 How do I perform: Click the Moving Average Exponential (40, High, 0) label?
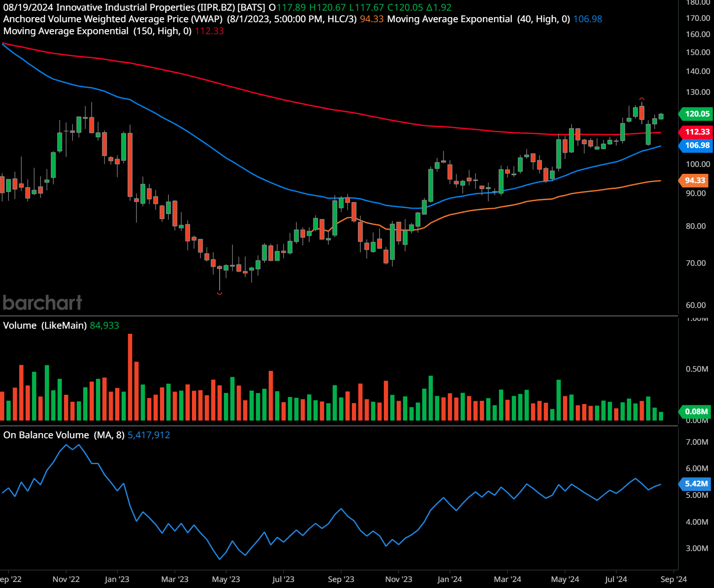[x=479, y=19]
